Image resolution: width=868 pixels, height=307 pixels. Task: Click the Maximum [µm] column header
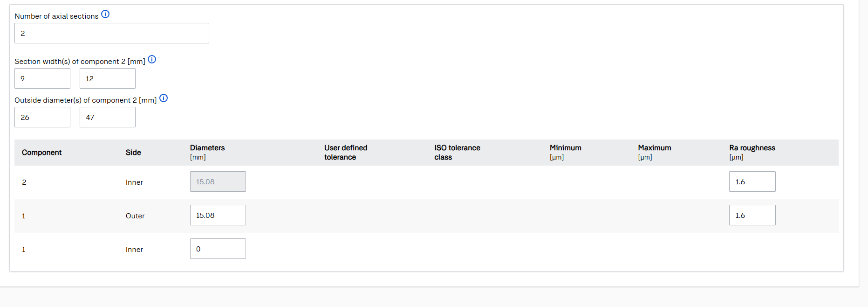tap(654, 152)
